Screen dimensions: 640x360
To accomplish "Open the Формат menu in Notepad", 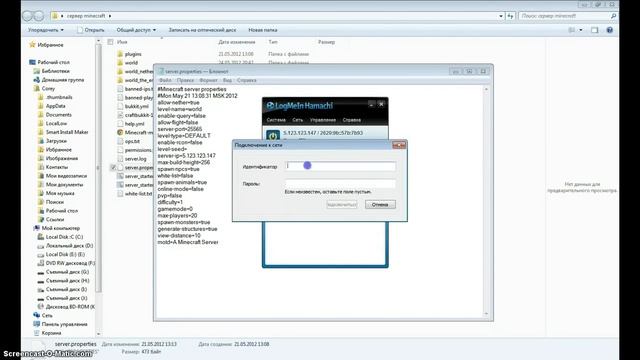I will click(x=208, y=80).
